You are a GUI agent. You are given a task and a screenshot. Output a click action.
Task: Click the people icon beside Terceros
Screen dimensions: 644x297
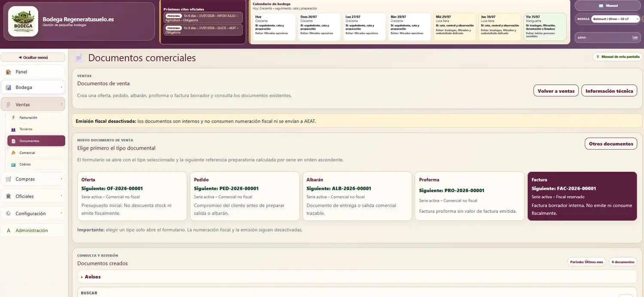[x=13, y=129]
